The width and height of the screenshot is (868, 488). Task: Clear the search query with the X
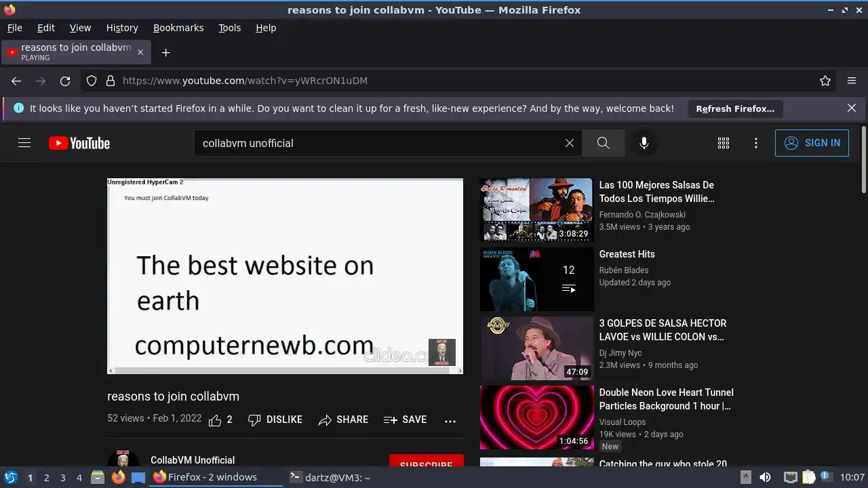[x=570, y=143]
